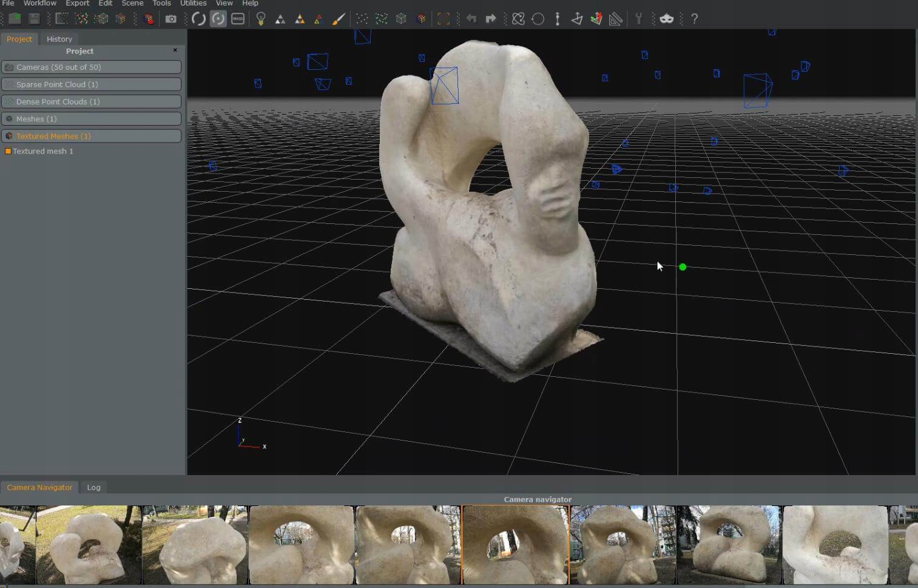This screenshot has height=588, width=918.
Task: Click the camera snapshot icon in toolbar
Action: coord(171,19)
